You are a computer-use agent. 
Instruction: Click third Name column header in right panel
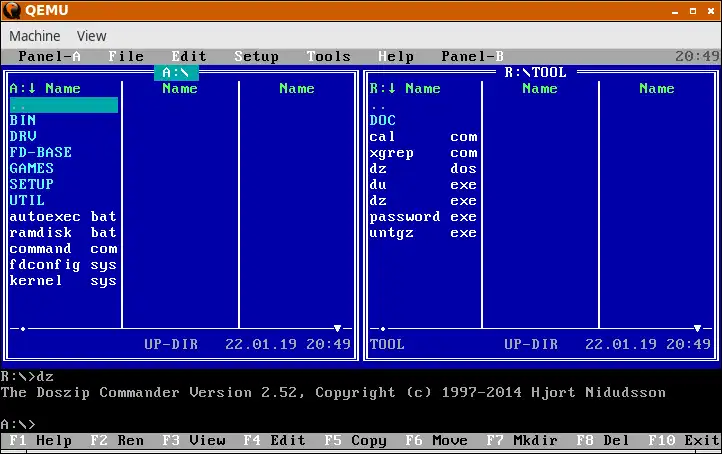[x=657, y=88]
